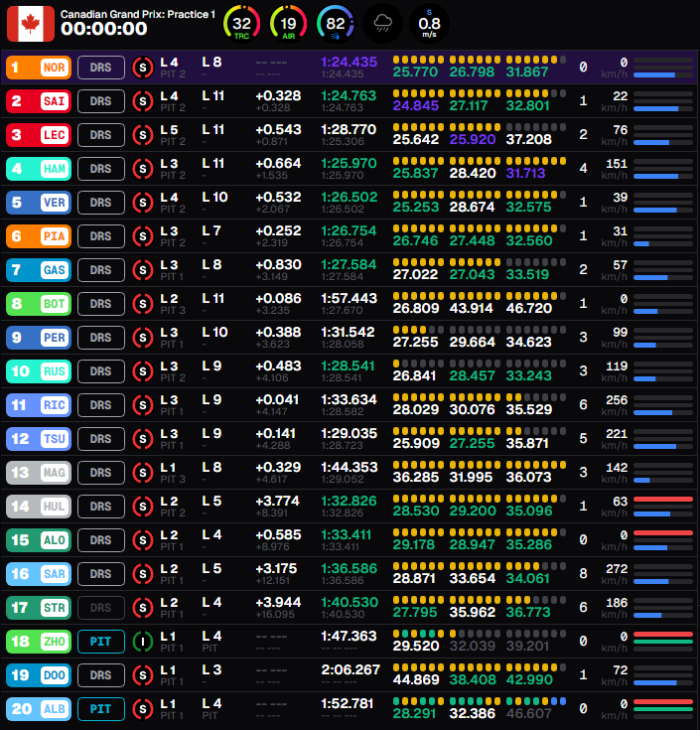Click VER's lap count L 10

[x=214, y=197]
